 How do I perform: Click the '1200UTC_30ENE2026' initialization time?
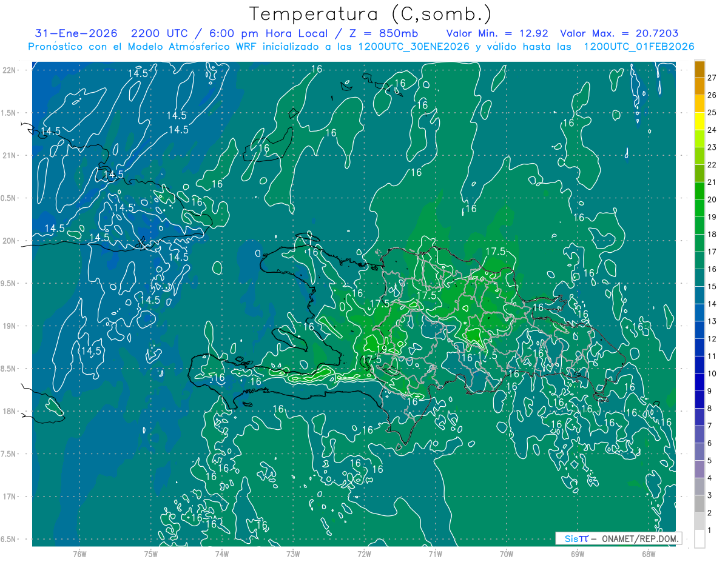[x=414, y=47]
